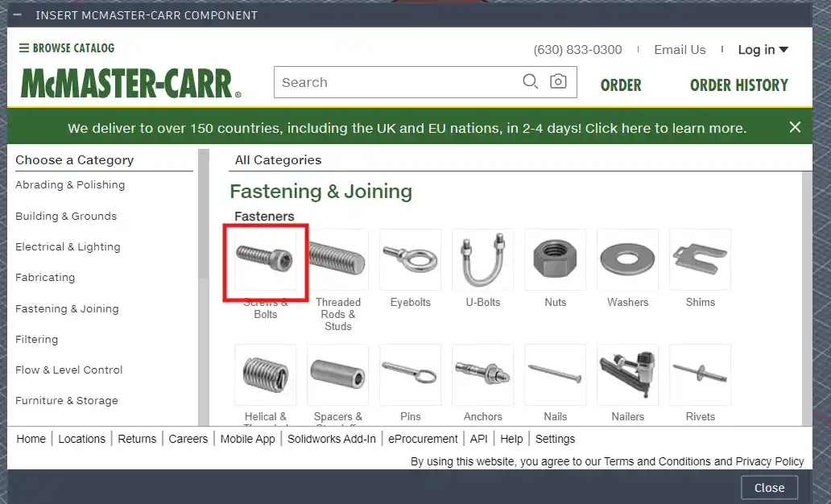Screen dimensions: 831x504
Task: Select Building & Grounds category
Action: point(66,217)
